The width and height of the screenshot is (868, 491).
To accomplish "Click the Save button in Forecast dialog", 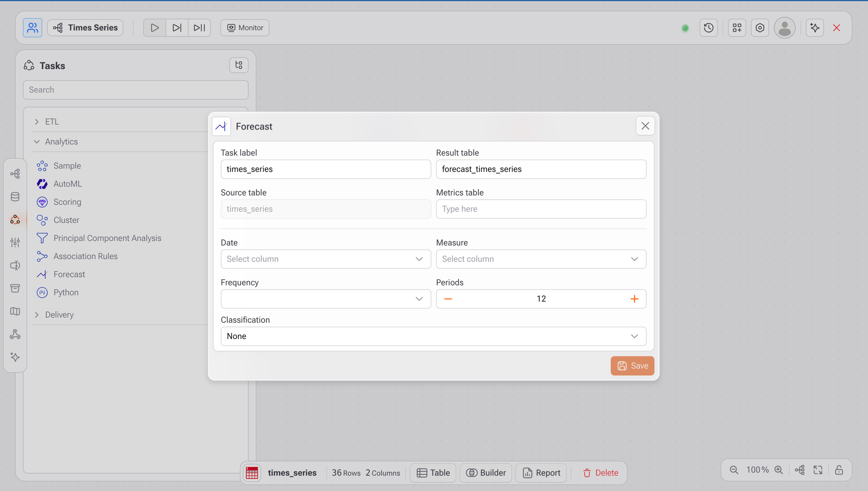I will (x=632, y=366).
